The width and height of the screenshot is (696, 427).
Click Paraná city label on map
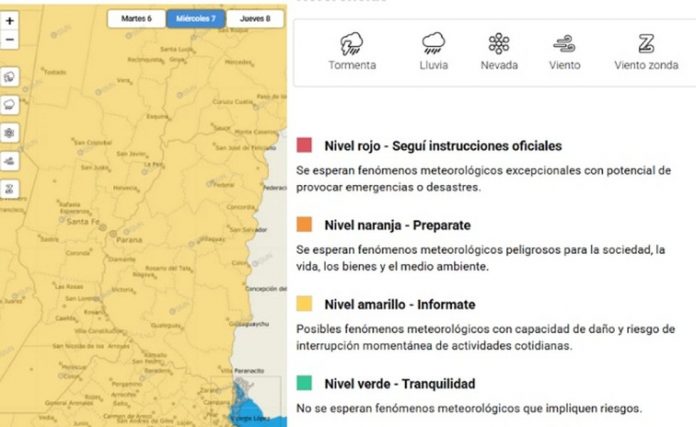(129, 240)
